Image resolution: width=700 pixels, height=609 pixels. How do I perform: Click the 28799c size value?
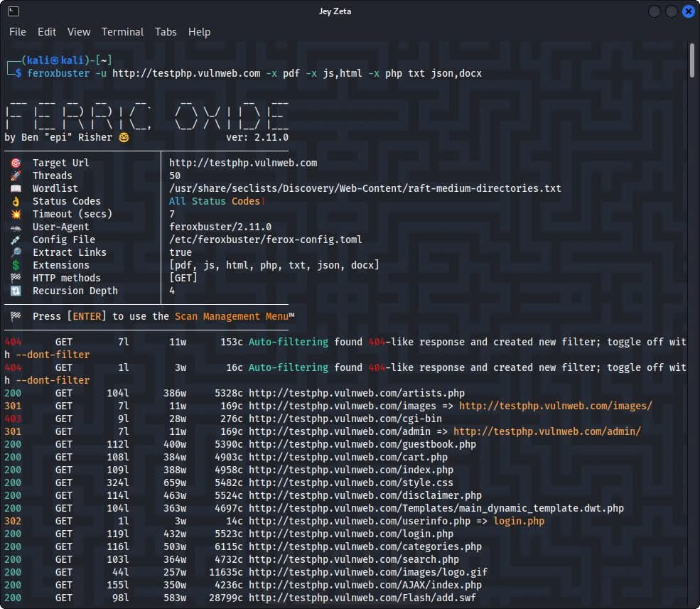point(226,598)
